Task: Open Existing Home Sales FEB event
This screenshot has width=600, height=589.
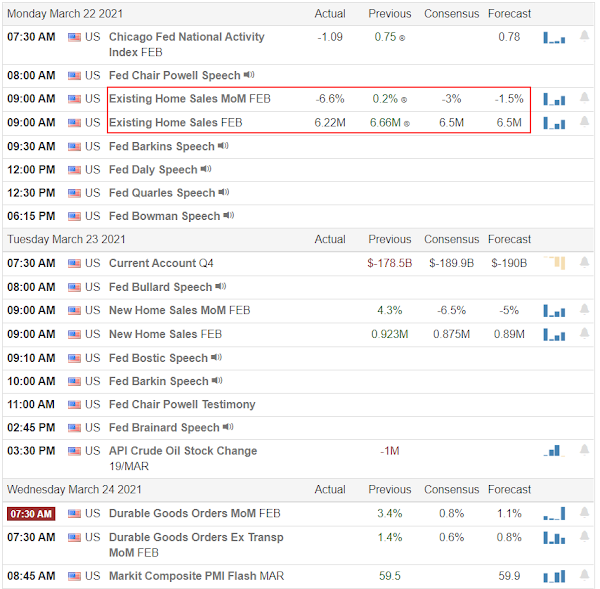Action: pyautogui.click(x=176, y=122)
